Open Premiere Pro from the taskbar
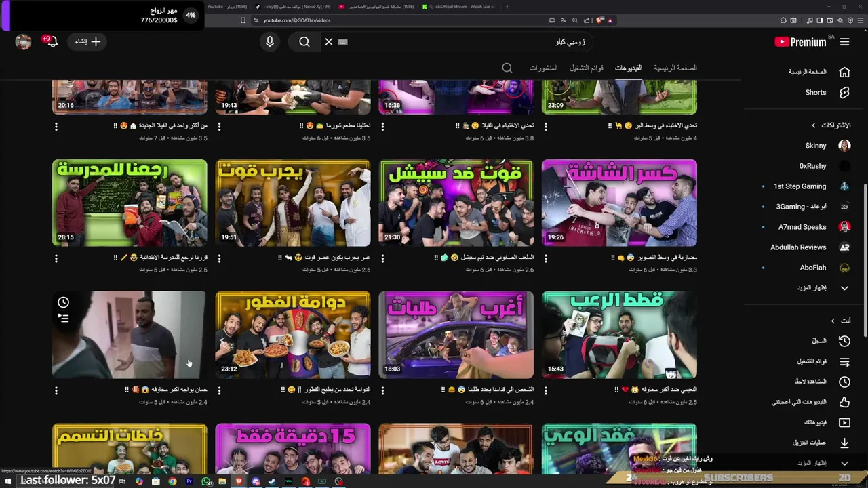 click(x=189, y=481)
